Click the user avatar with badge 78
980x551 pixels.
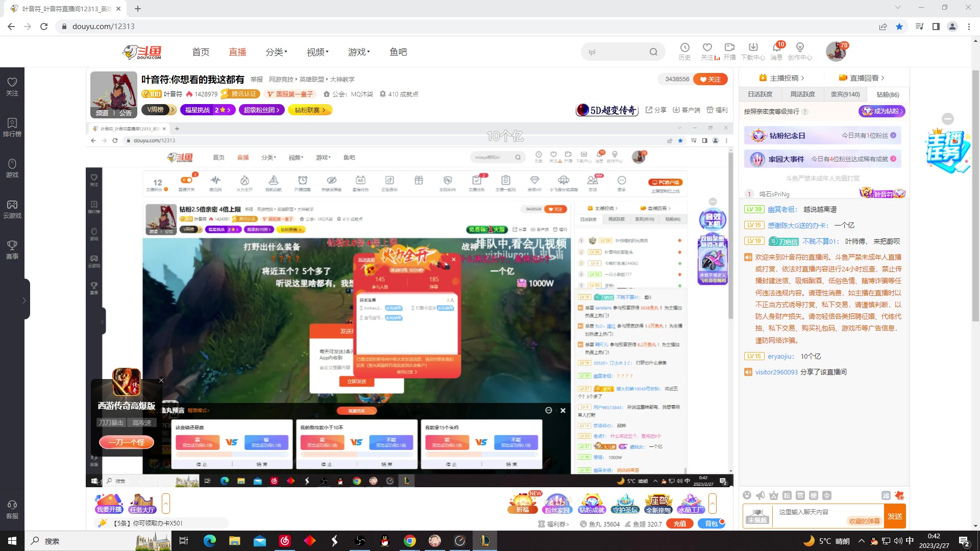(x=836, y=52)
